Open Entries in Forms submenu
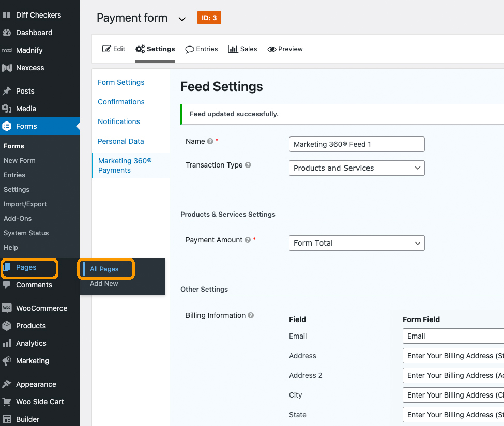 pyautogui.click(x=14, y=175)
